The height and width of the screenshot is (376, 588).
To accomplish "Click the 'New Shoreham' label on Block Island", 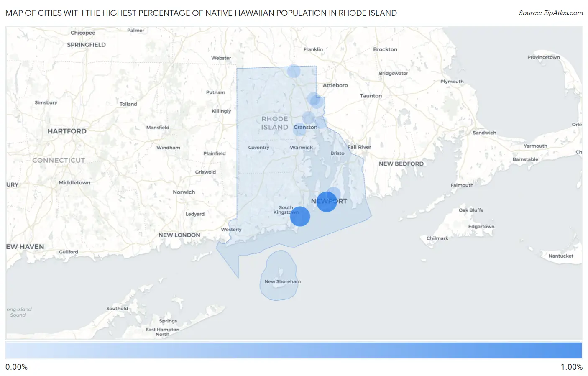I will click(282, 281).
